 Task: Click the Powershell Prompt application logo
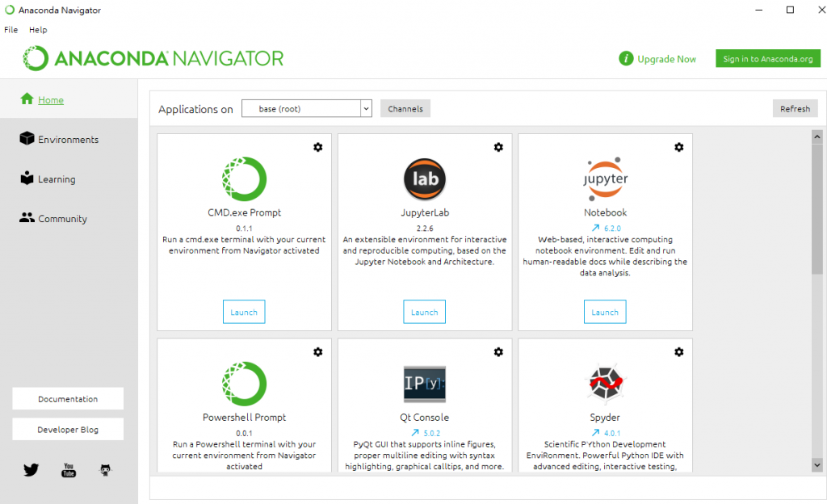click(x=244, y=384)
